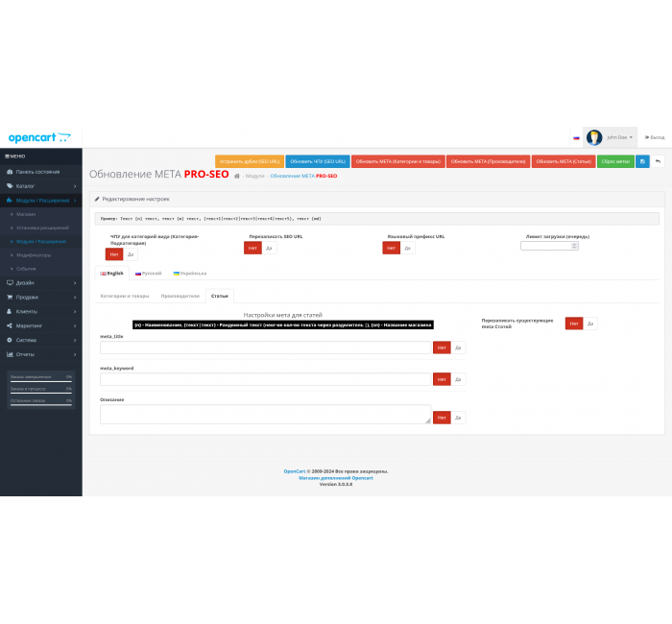Click the Заказы в процессе progress bar

click(41, 393)
